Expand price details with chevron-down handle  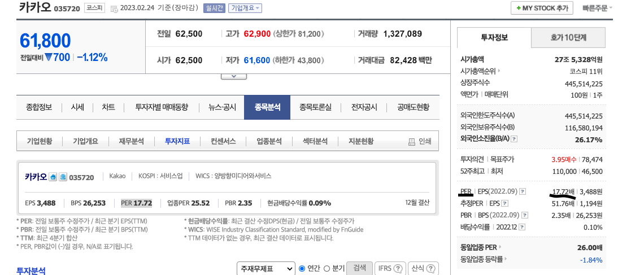pos(234,76)
